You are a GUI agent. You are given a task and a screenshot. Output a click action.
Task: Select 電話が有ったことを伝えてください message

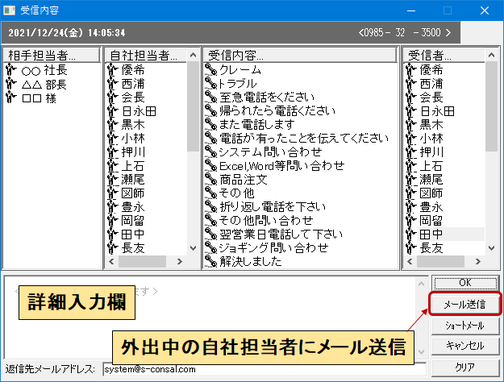[x=304, y=138]
